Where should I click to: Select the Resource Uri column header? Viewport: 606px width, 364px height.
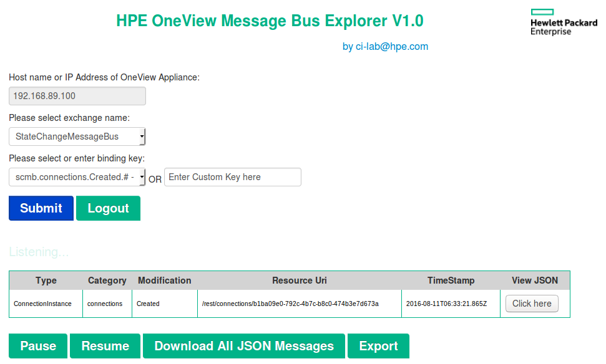(300, 280)
